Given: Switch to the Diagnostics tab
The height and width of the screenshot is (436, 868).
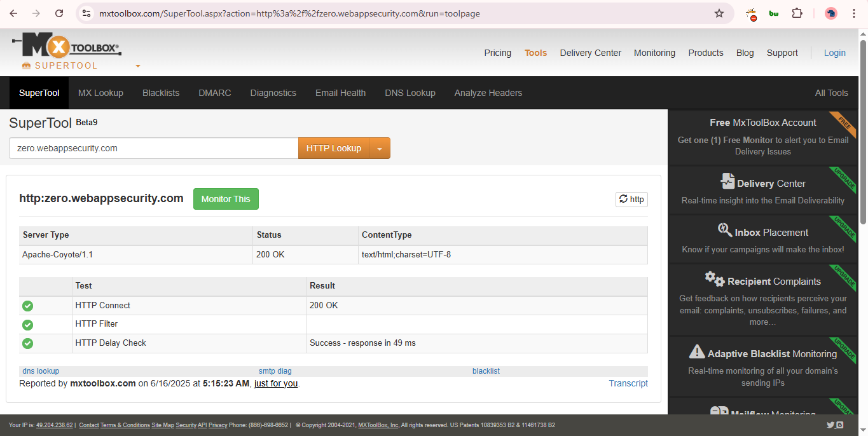Looking at the screenshot, I should tap(273, 93).
